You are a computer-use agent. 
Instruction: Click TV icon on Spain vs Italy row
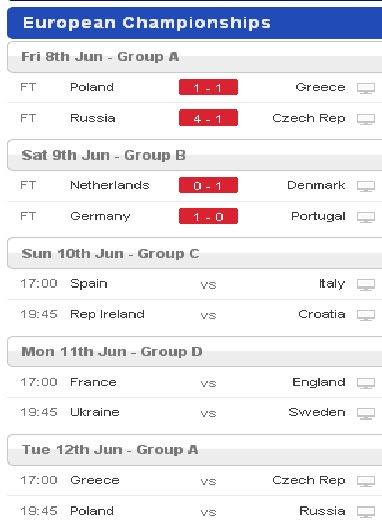(x=366, y=285)
